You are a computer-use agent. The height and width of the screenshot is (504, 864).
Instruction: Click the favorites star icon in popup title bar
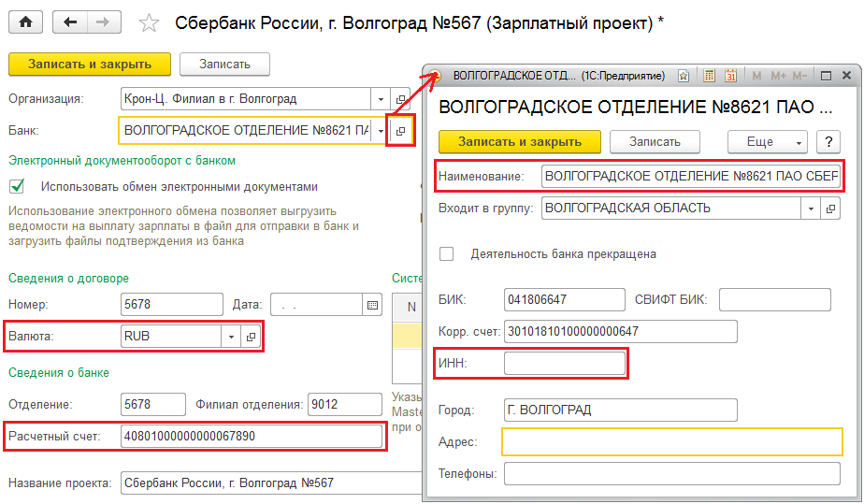point(684,76)
